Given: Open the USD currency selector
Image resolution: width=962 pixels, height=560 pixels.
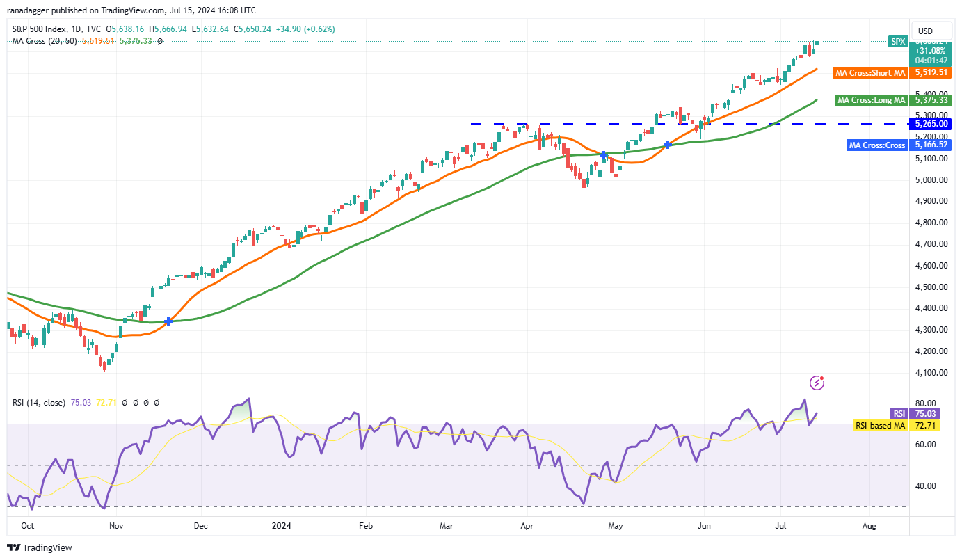Looking at the screenshot, I should 925,31.
